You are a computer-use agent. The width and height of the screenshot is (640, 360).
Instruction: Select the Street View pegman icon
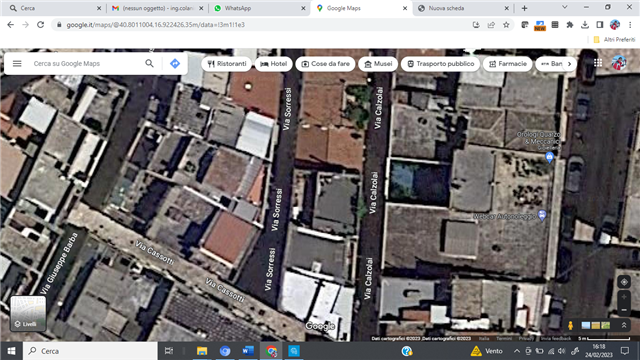coord(571,325)
